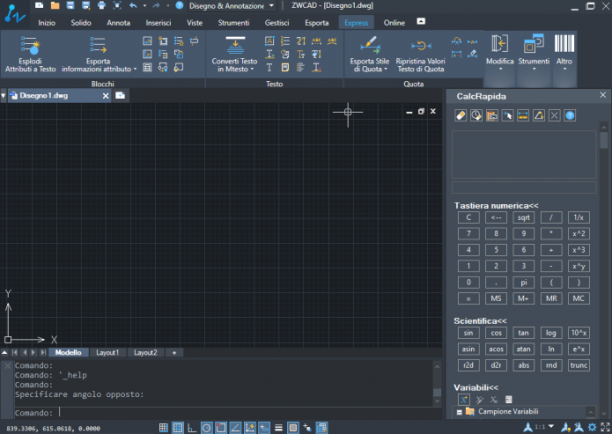The width and height of the screenshot is (612, 434).
Task: Click the save disk icon in title bar
Action: pyautogui.click(x=70, y=5)
